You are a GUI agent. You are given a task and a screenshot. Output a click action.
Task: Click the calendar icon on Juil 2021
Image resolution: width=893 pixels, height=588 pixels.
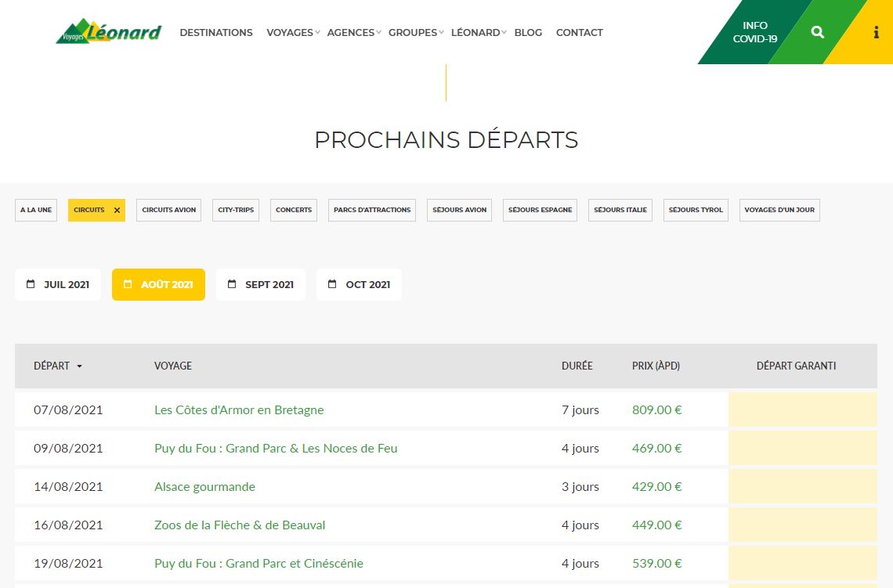coord(31,284)
